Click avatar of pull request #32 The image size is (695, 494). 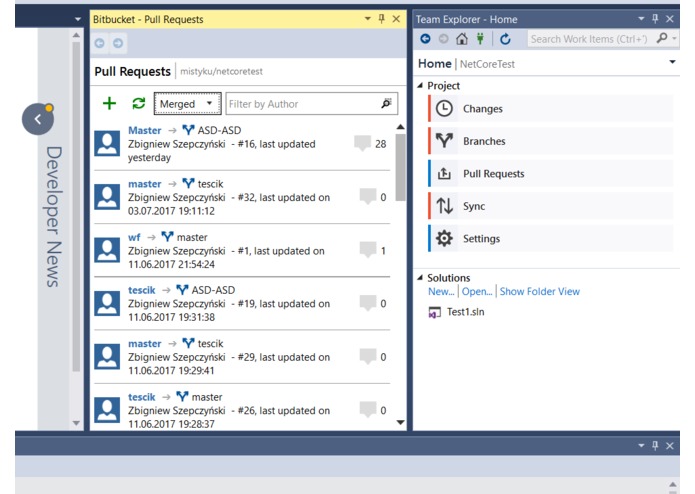coord(107,197)
